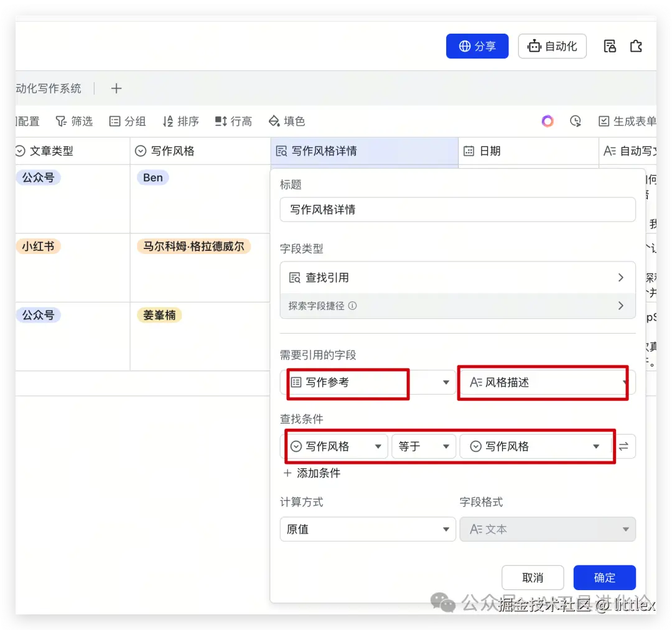
Task: Open the 自动化 automation panel
Action: click(x=552, y=45)
